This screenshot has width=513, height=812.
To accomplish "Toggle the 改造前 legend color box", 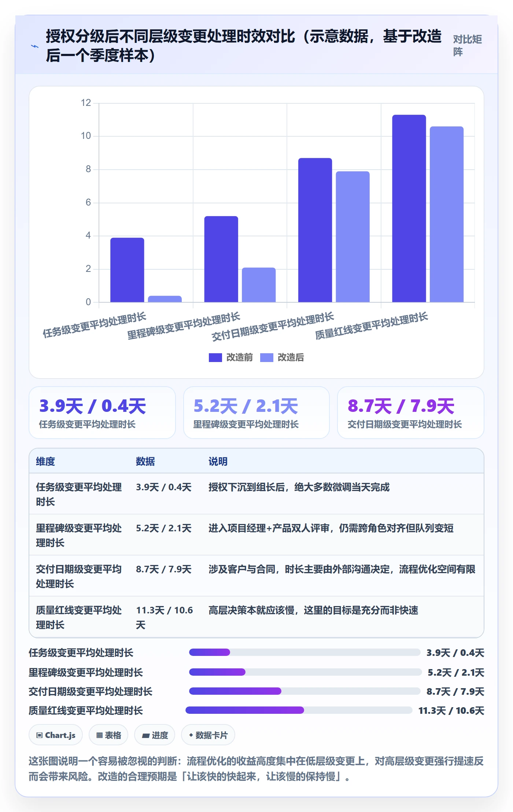I will tap(215, 357).
